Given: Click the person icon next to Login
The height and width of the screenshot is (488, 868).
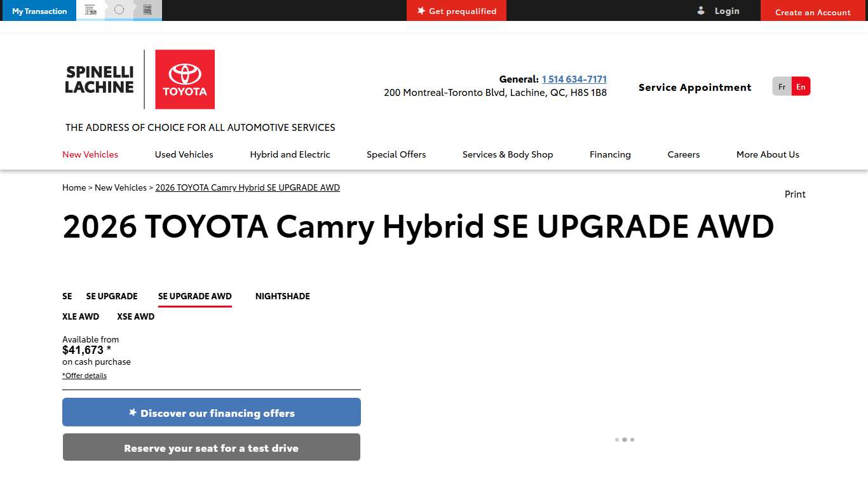Looking at the screenshot, I should pyautogui.click(x=701, y=10).
